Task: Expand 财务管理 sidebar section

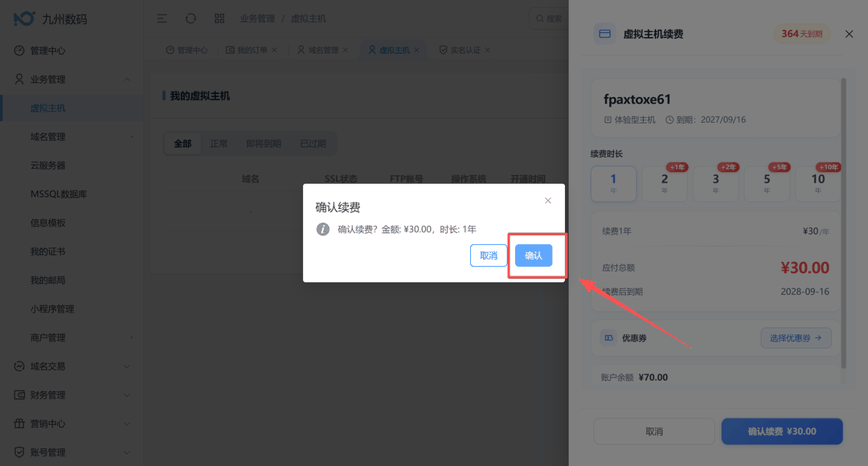Action: click(72, 395)
